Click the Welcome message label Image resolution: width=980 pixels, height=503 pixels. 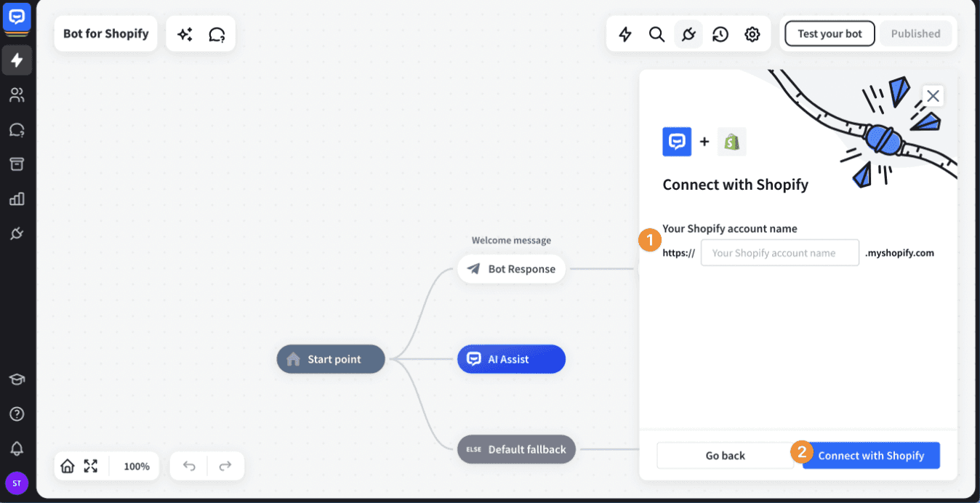[x=511, y=241]
